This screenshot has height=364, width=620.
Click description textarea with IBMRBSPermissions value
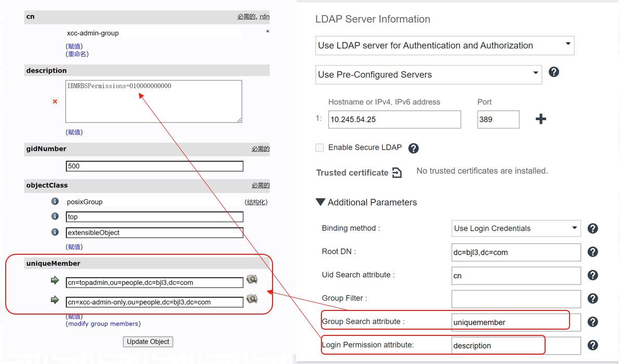pyautogui.click(x=154, y=101)
